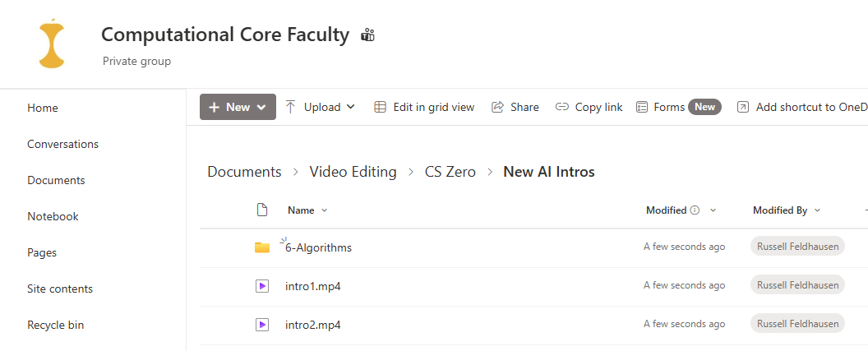Click the Add shortcut to OneDrive icon
This screenshot has height=351, width=868.
click(x=743, y=107)
